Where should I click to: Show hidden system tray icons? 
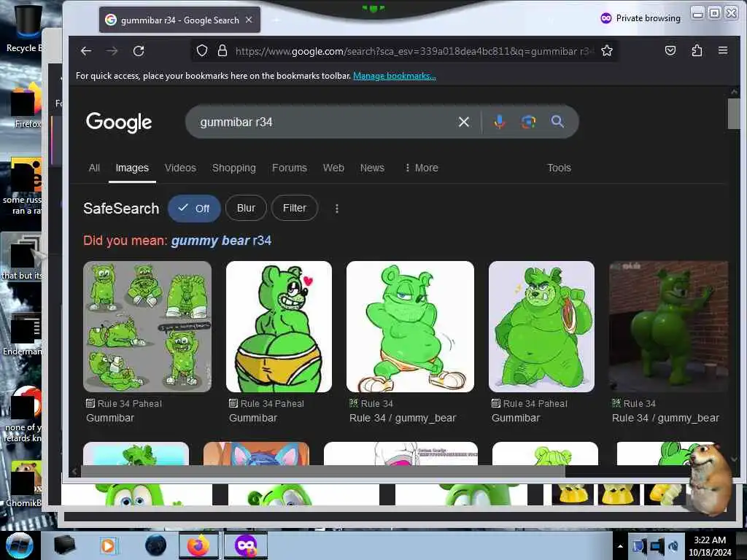[620, 546]
